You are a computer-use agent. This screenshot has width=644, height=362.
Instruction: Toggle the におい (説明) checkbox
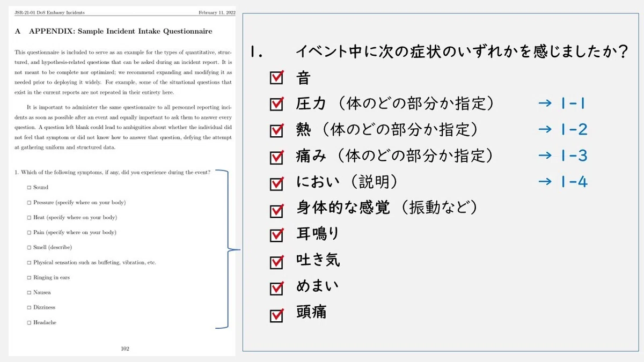[276, 183]
